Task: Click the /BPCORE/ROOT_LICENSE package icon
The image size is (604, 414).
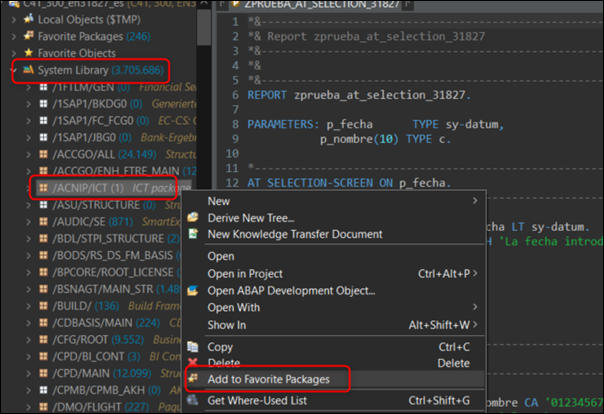Action: 44,272
